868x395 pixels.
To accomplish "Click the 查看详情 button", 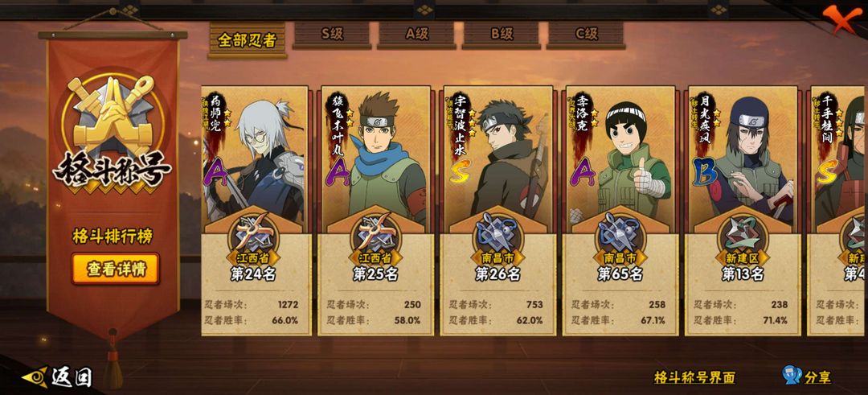I will (115, 269).
